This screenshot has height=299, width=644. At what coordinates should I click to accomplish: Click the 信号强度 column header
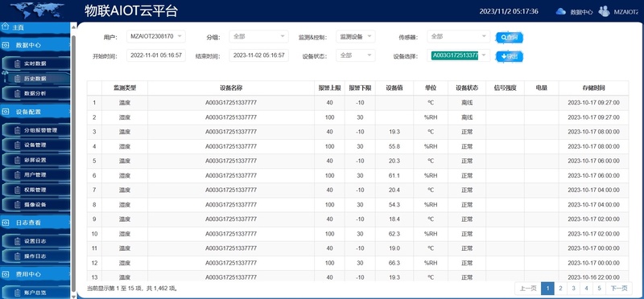pos(505,88)
